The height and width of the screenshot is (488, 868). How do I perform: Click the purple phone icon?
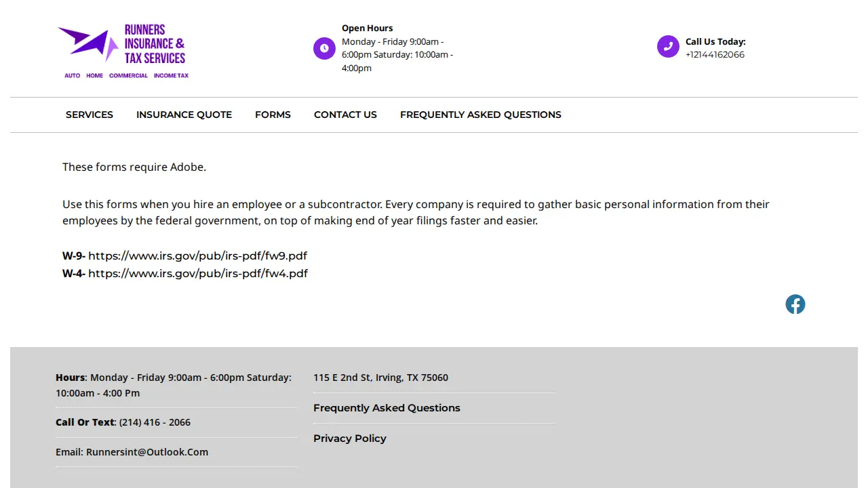[x=668, y=47]
